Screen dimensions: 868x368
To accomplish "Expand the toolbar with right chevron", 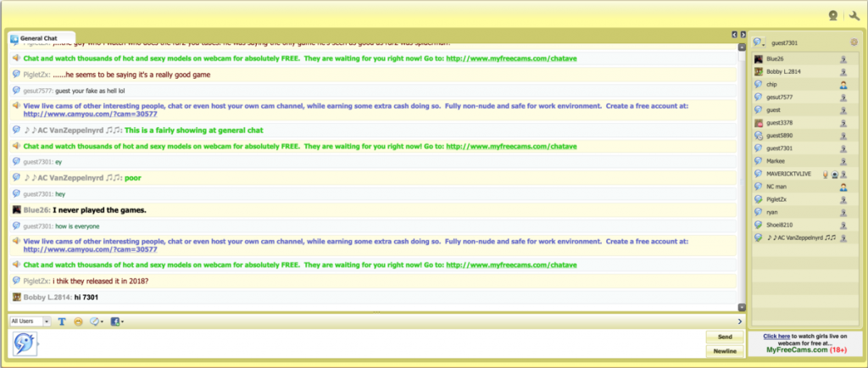I will (740, 322).
